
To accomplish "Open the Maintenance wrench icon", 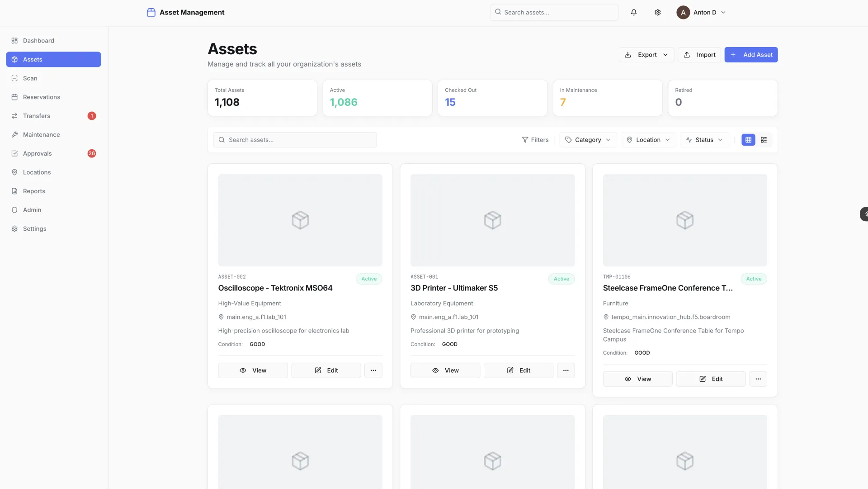I will point(14,134).
